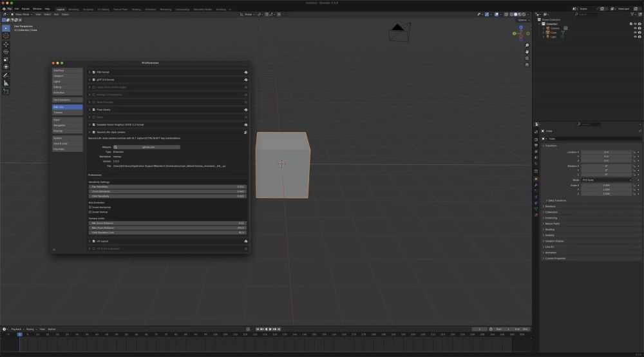The width and height of the screenshot is (644, 357).
Task: Toggle the camera view icon in viewport
Action: (527, 59)
